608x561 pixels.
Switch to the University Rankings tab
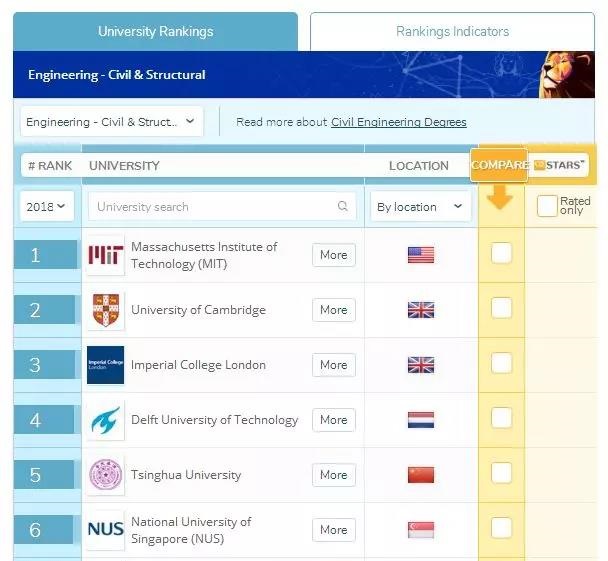click(x=155, y=31)
